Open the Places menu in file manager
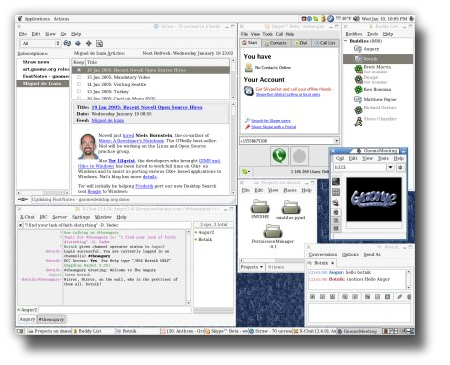 pos(290,190)
